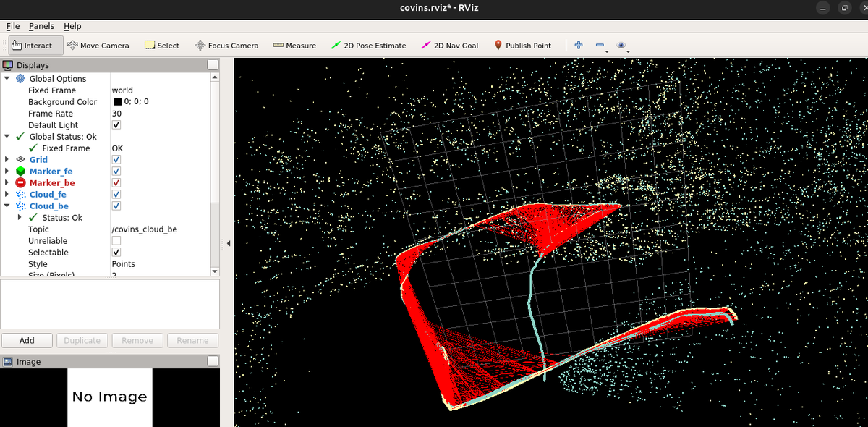This screenshot has height=427, width=868.
Task: Collapse the Cloud_be display node
Action: coord(7,206)
